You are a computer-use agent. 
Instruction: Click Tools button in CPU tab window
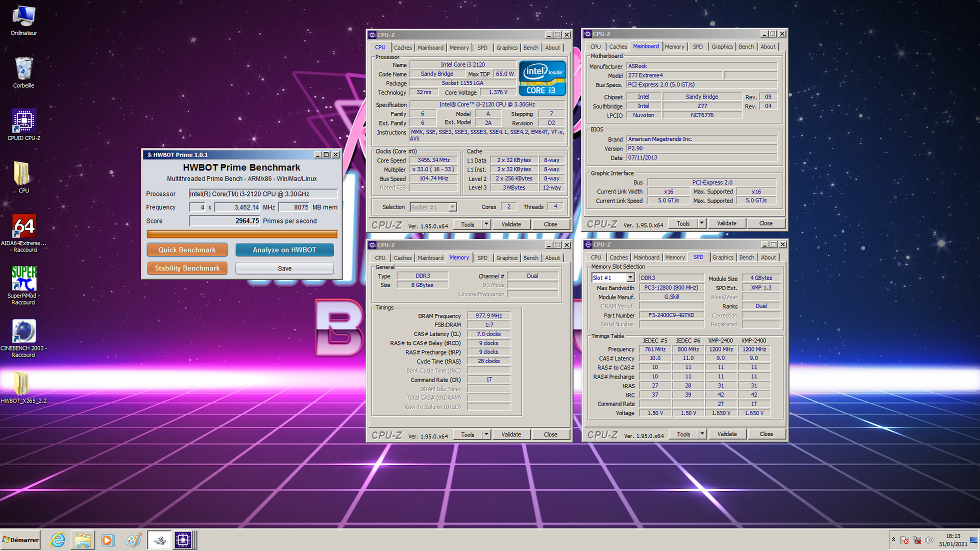click(x=468, y=224)
